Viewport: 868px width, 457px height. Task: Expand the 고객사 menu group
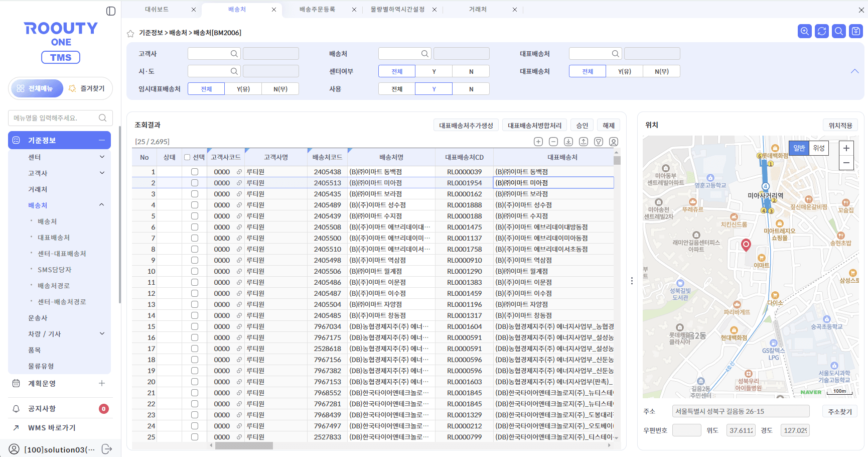[102, 173]
